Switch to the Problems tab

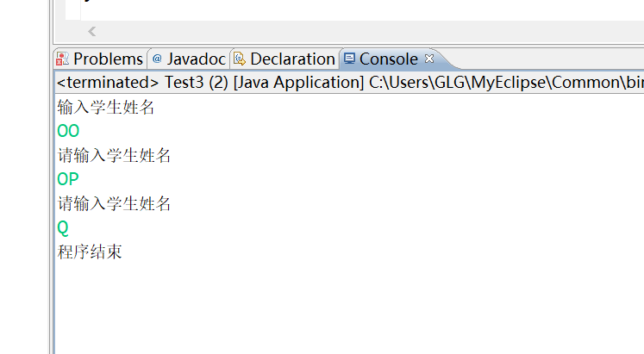click(x=108, y=59)
